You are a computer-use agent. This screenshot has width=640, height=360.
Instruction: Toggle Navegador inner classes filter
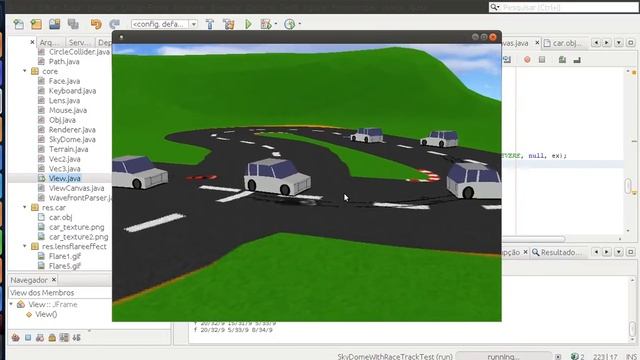pyautogui.click(x=64, y=338)
